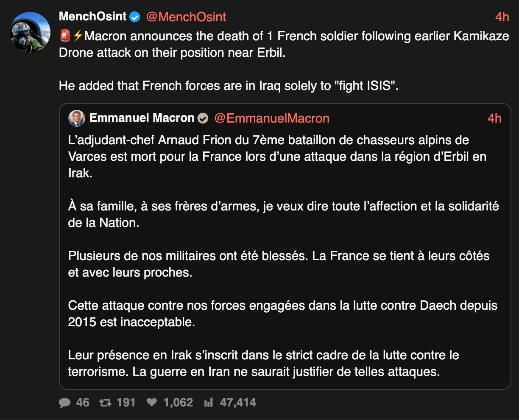Click the Emmanuel Macron display name

tap(142, 118)
